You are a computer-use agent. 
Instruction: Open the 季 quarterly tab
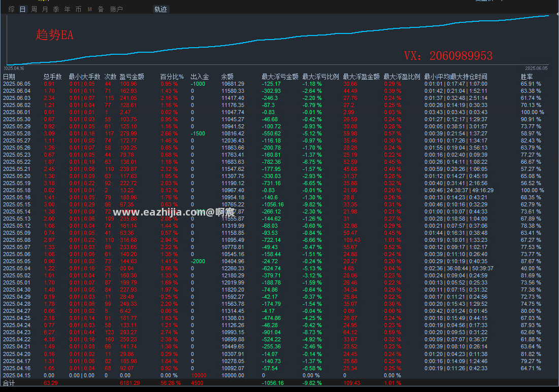(56, 9)
